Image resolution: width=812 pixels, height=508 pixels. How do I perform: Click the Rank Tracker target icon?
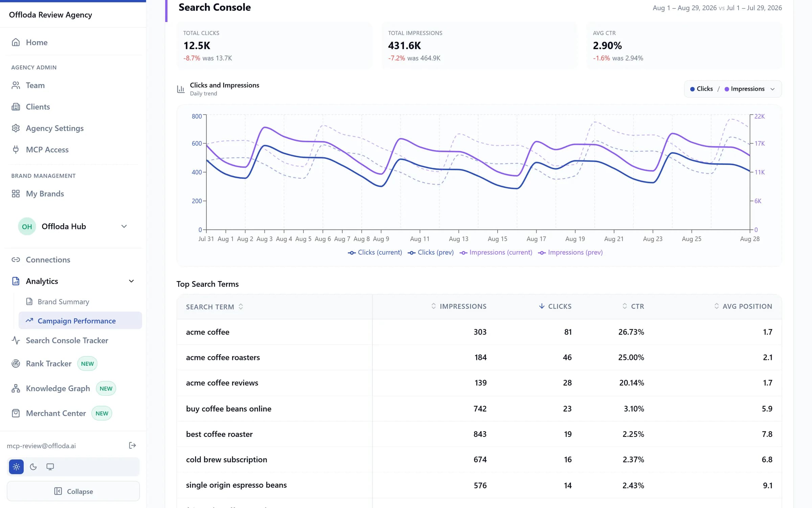pyautogui.click(x=16, y=363)
